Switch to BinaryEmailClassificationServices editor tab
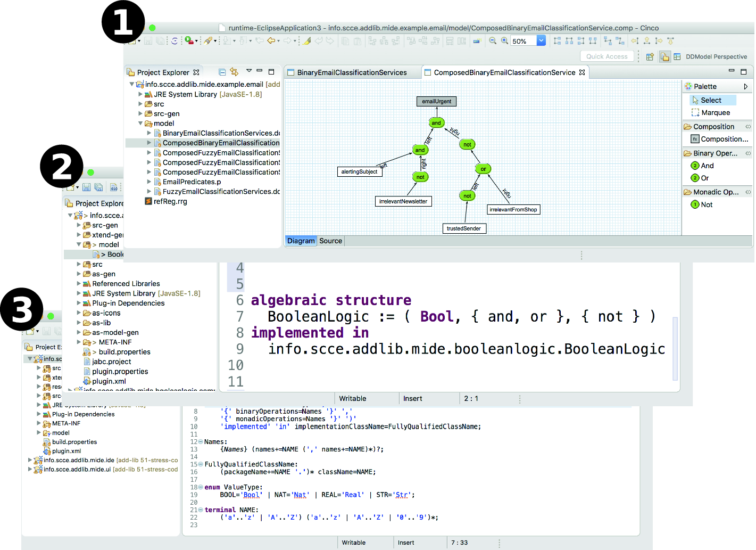 tap(352, 72)
